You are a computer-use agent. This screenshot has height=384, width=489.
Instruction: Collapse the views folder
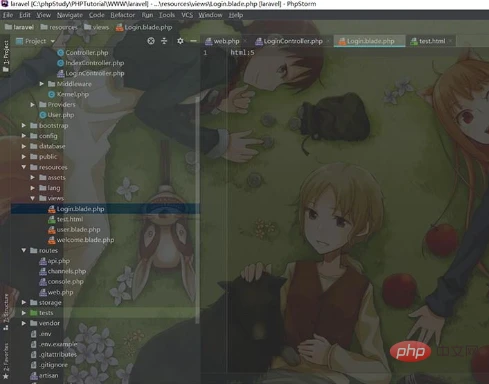point(33,198)
